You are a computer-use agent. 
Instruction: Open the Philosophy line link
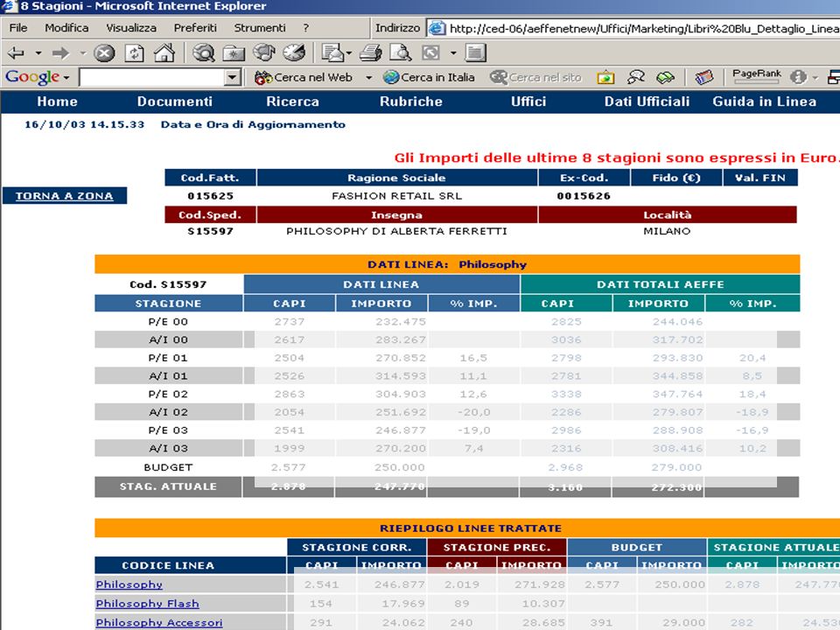[129, 584]
